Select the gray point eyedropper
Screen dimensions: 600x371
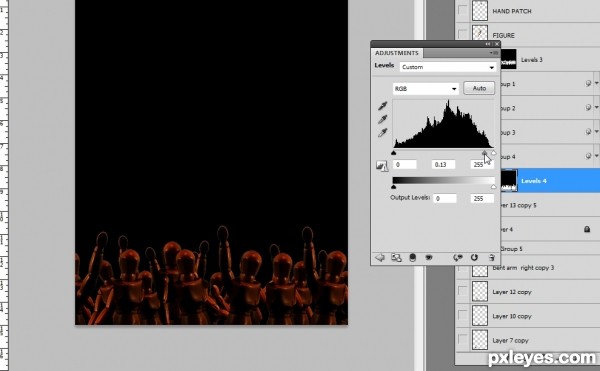tap(382, 119)
